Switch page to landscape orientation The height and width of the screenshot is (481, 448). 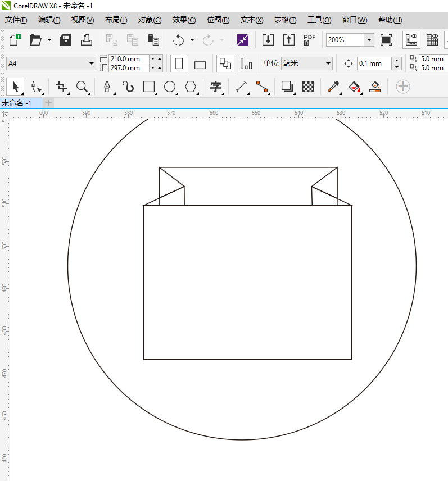click(200, 64)
